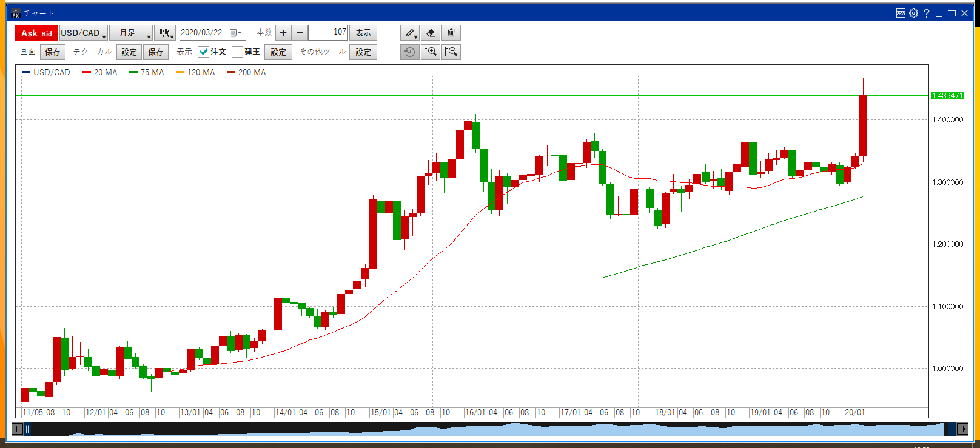Open help question mark icon
This screenshot has width=980, height=448.
pyautogui.click(x=927, y=13)
